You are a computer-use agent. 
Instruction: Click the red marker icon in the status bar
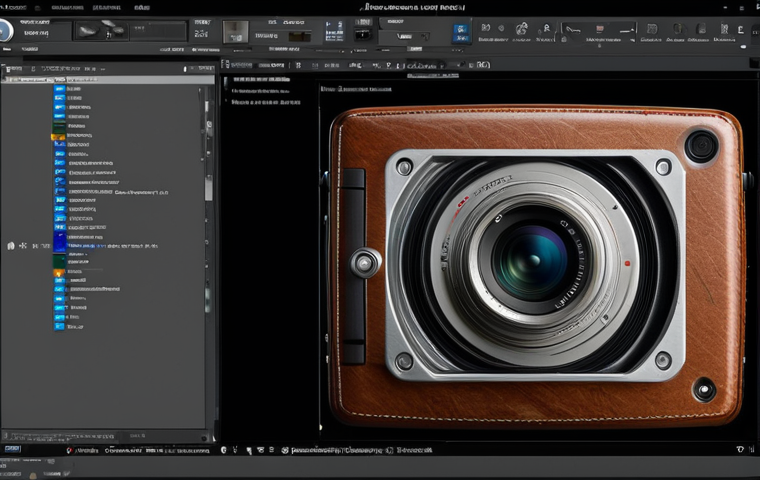pyautogui.click(x=69, y=450)
